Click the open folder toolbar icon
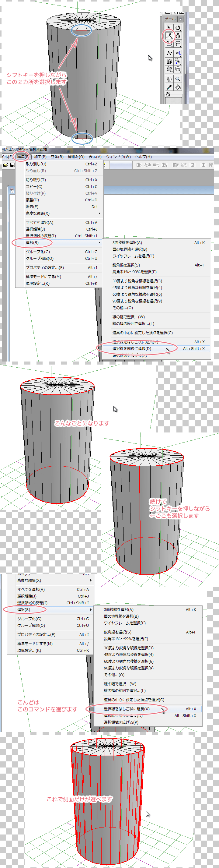This screenshot has width=219, height=868. click(5, 165)
